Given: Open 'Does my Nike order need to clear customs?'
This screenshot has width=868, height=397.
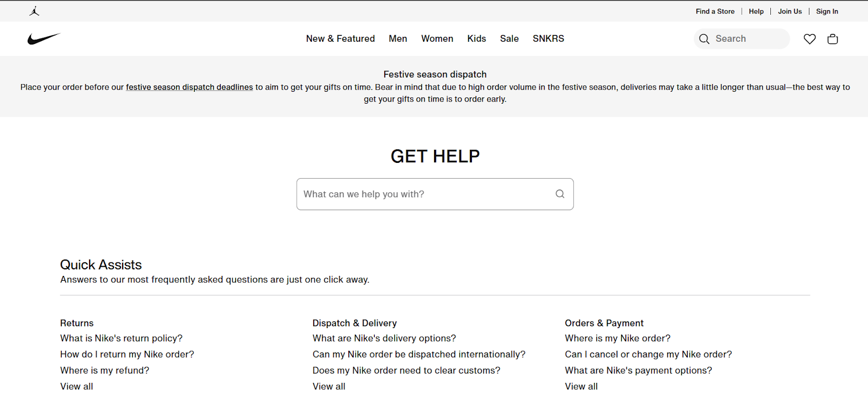Looking at the screenshot, I should pyautogui.click(x=406, y=370).
